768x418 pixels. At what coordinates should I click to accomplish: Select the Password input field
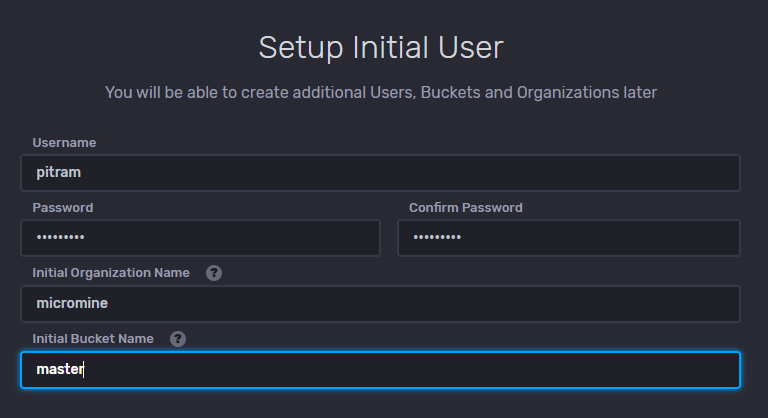click(200, 238)
